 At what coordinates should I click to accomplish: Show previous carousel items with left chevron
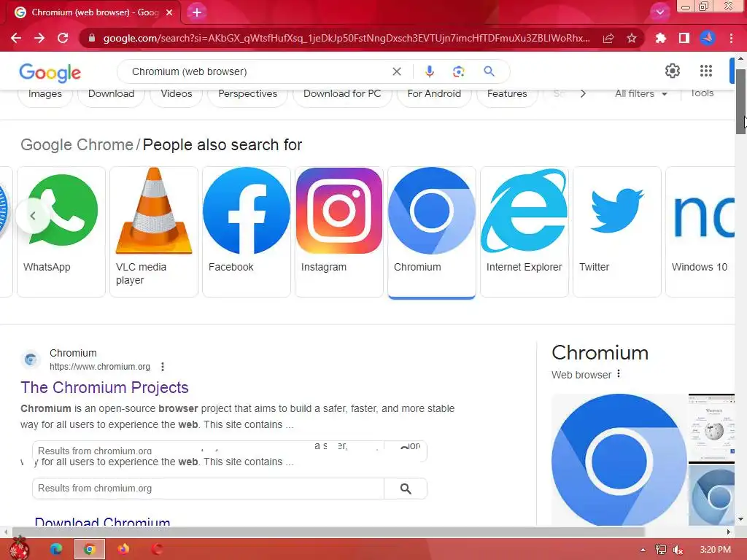(x=32, y=216)
